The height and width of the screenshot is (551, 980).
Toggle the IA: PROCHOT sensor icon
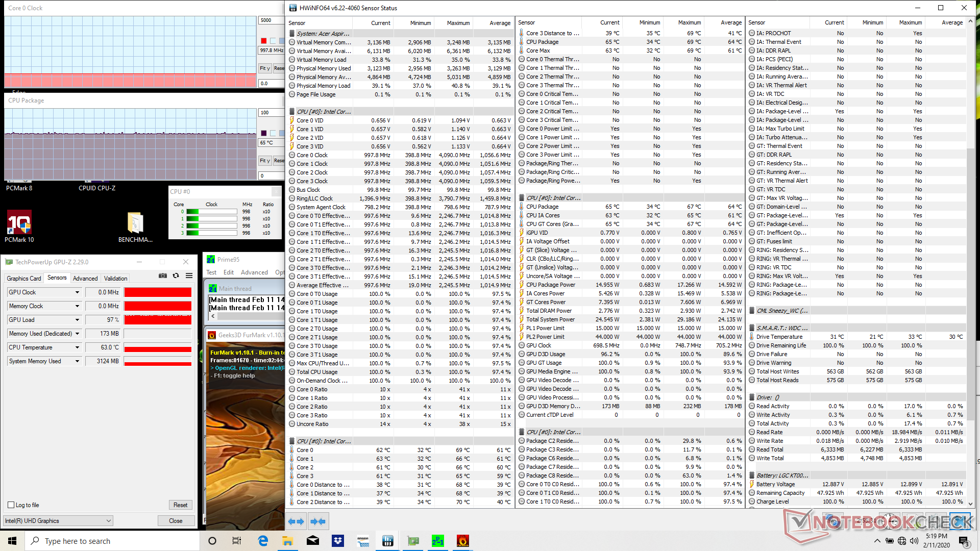click(752, 33)
